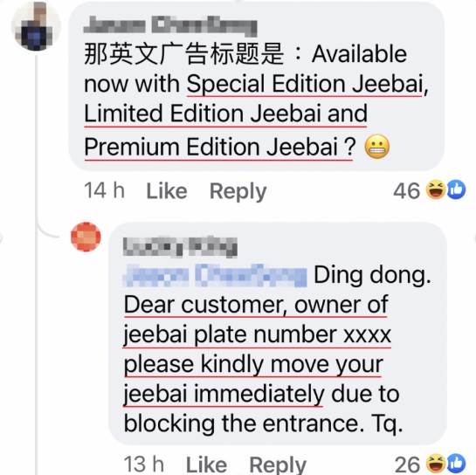476x475 pixels.
Task: Select the grimacing emoji in the first comment
Action: [x=376, y=147]
